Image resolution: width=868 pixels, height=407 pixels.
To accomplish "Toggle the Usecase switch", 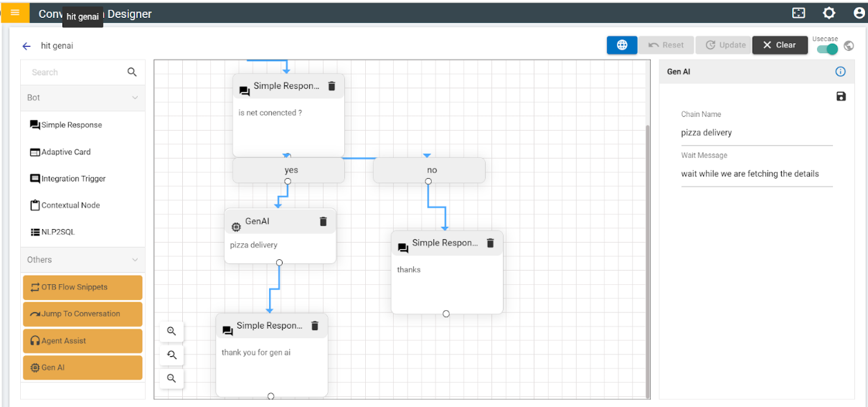I will (x=827, y=49).
